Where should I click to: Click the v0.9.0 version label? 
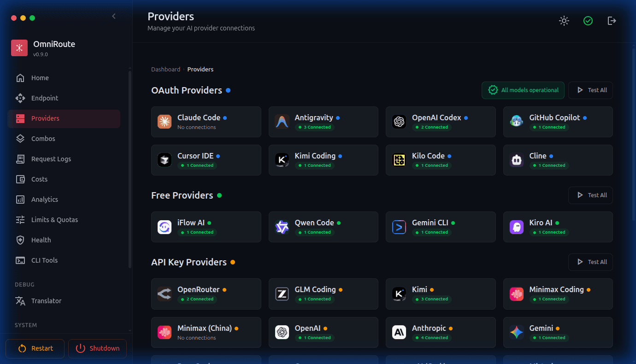point(41,54)
